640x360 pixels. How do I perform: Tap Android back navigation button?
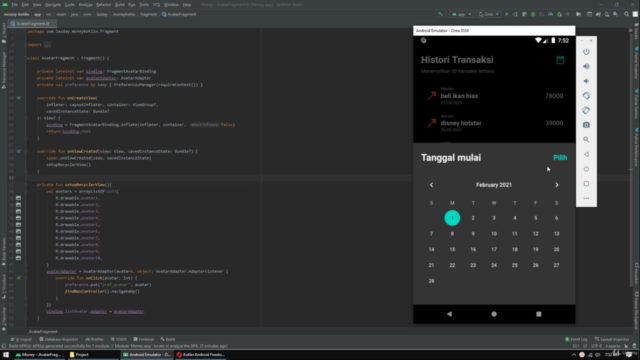449,314
